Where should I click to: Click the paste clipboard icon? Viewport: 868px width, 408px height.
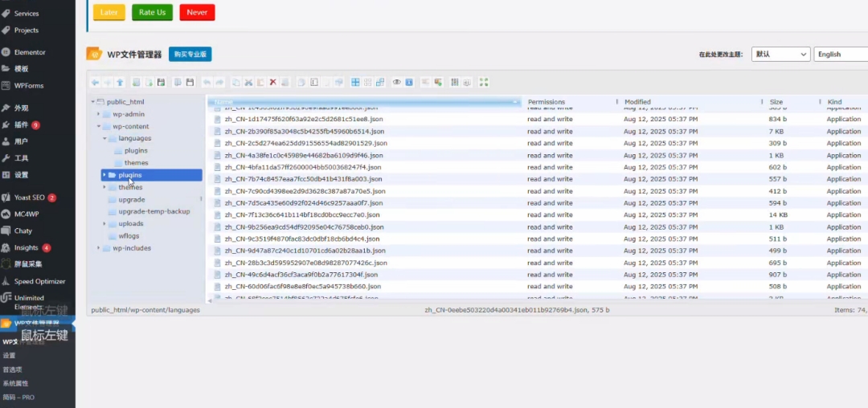pyautogui.click(x=260, y=83)
